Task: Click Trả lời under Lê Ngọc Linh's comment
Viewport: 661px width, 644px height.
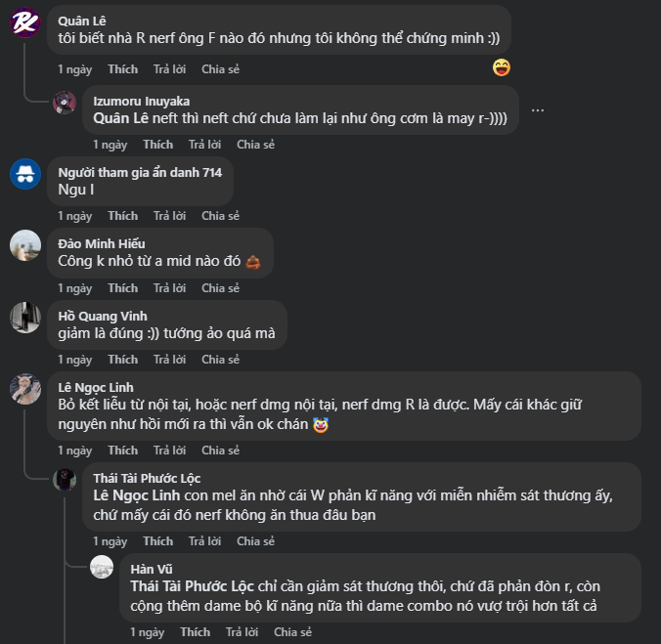Action: 169,451
